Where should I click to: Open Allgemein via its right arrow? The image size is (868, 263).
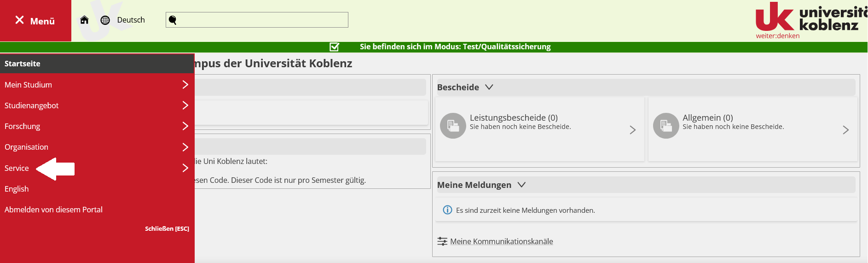(846, 130)
